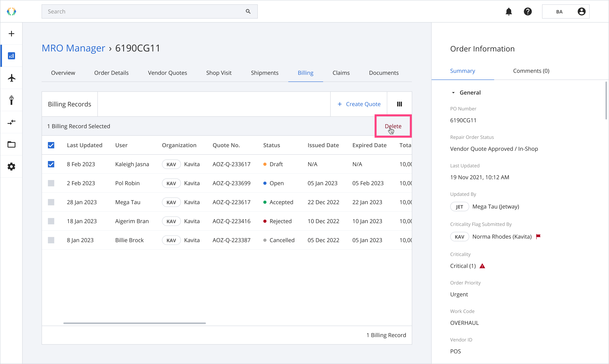Click KAV badge in Billie Brock row

click(171, 240)
